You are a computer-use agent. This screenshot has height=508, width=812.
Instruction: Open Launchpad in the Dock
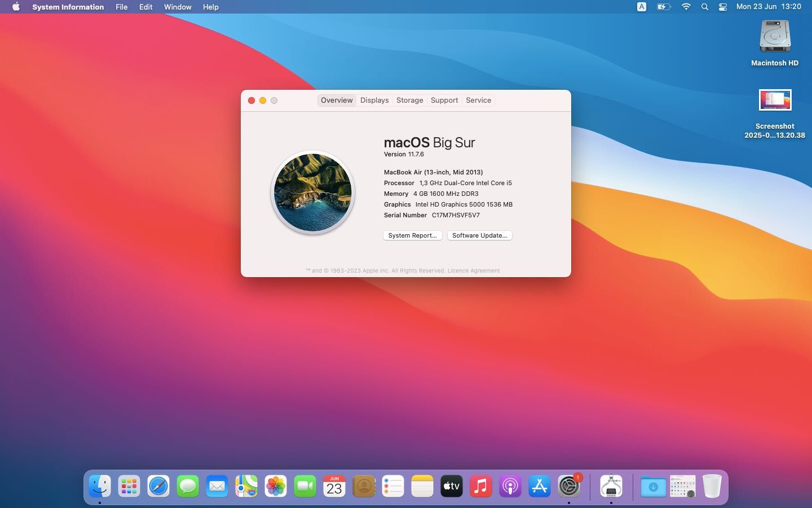[129, 486]
